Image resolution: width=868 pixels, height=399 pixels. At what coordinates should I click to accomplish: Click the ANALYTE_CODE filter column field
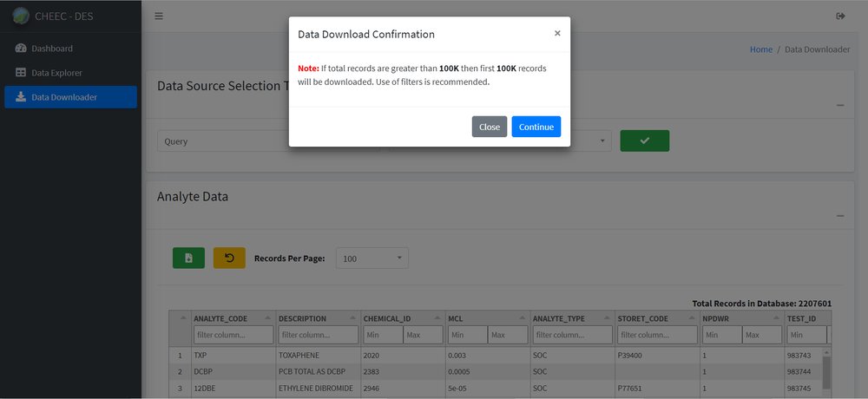pyautogui.click(x=232, y=335)
